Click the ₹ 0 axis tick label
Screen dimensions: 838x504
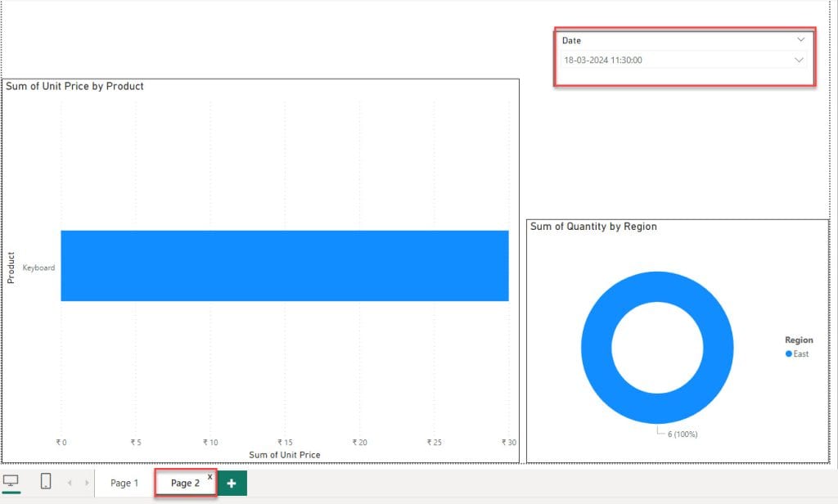pyautogui.click(x=61, y=443)
